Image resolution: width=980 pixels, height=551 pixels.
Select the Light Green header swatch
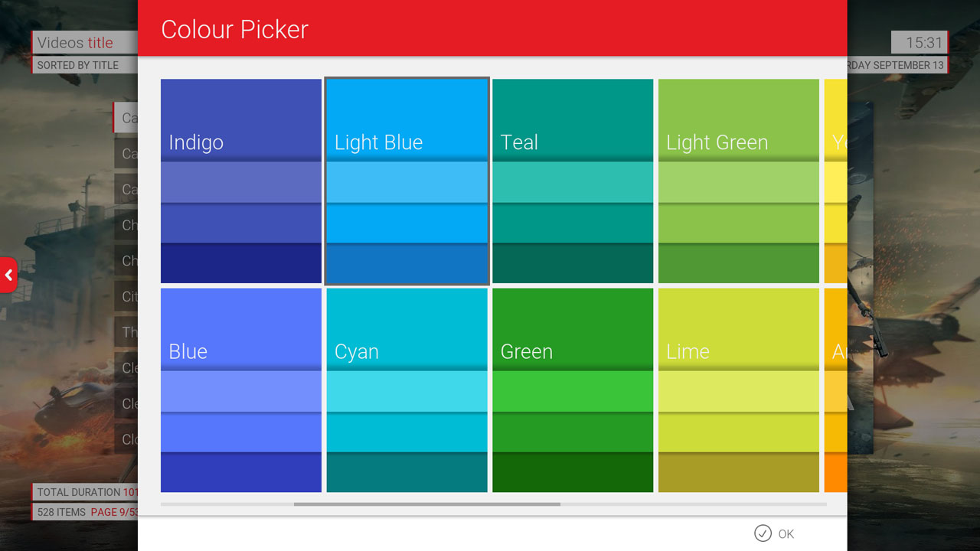(x=739, y=120)
